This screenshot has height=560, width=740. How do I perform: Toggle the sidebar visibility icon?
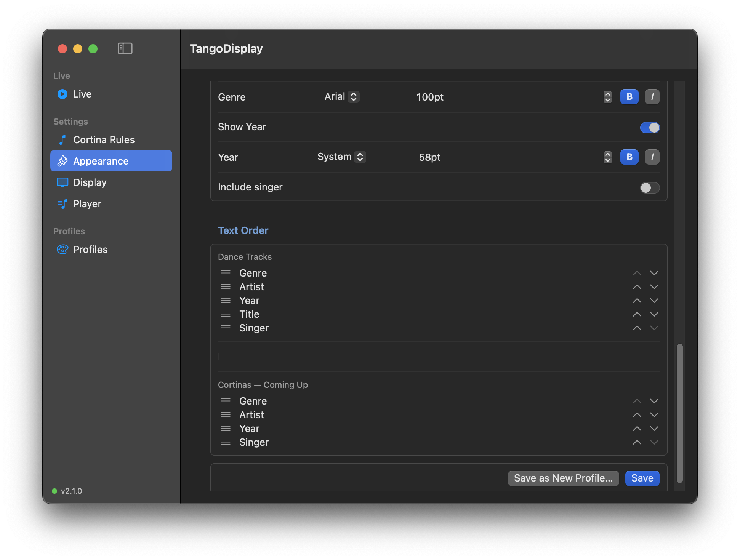125,48
